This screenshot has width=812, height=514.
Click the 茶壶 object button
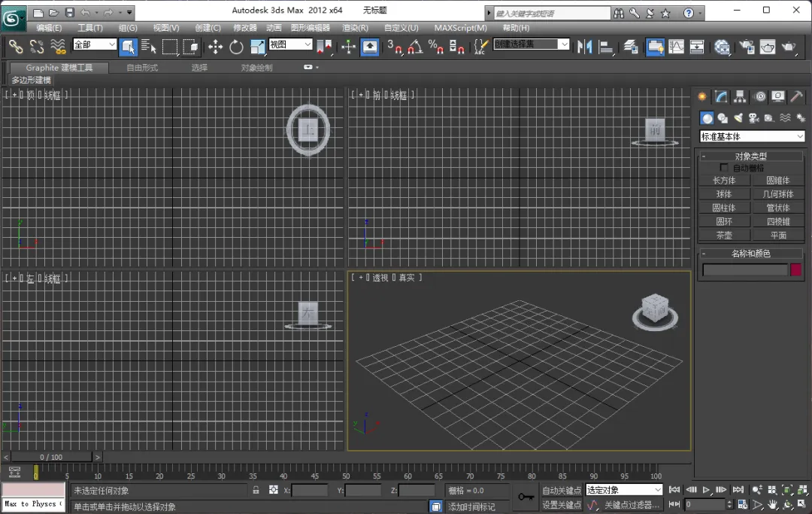coord(724,235)
